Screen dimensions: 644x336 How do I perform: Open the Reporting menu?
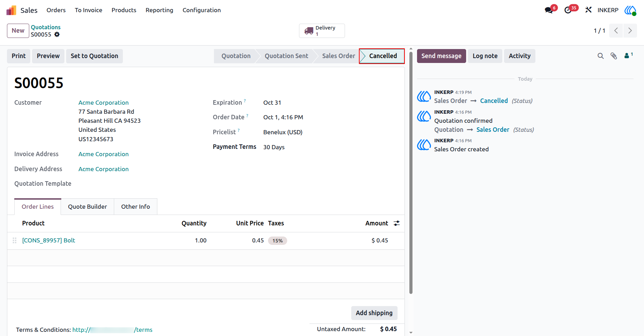point(159,10)
